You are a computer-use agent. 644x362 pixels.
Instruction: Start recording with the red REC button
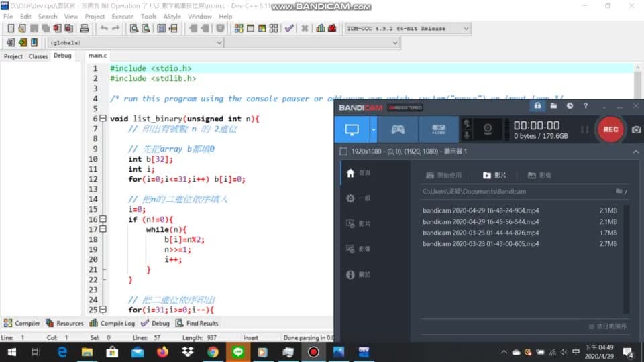coord(610,129)
